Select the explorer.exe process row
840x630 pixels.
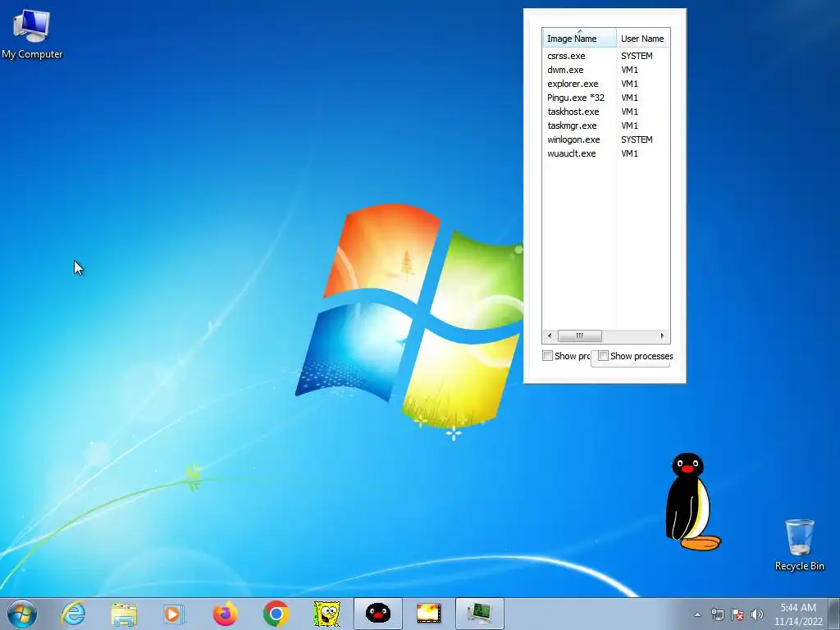tap(606, 84)
